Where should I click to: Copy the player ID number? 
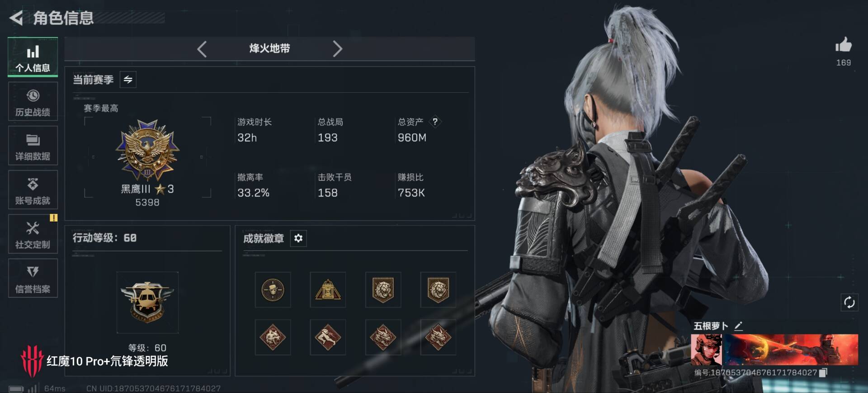(823, 372)
